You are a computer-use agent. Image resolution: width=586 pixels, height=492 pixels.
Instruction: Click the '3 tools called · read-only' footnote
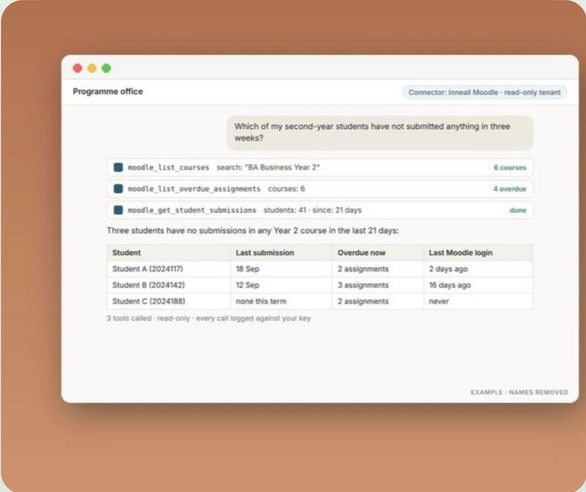point(209,318)
